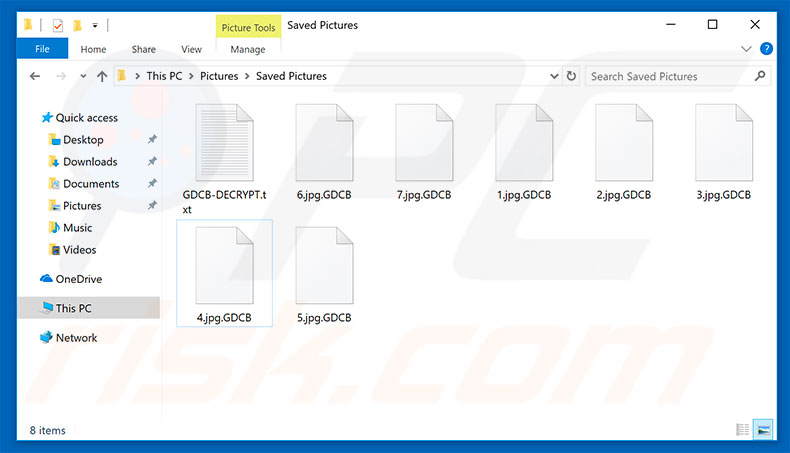This screenshot has width=790, height=453.
Task: Switch to the View ribbon tab
Action: 191,49
